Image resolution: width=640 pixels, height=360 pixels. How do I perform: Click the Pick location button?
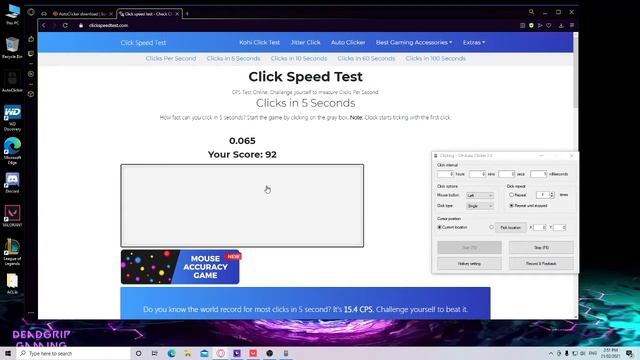[x=511, y=227]
